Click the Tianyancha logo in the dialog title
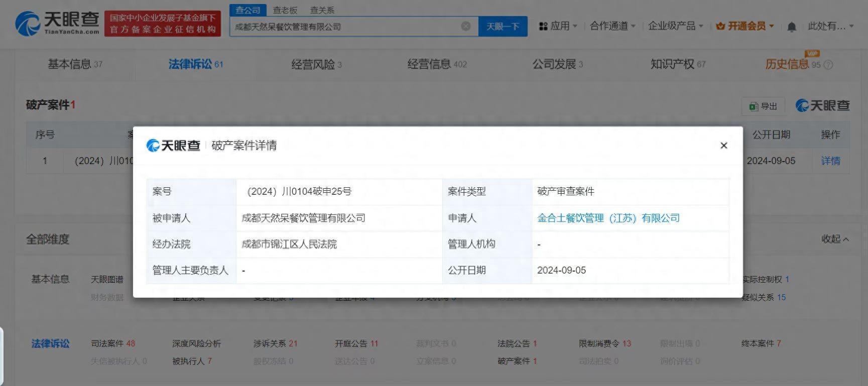 tap(173, 146)
